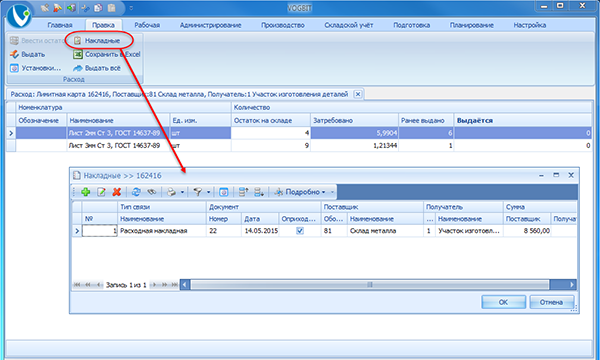Click Отмена in the Накладные dialog

551,302
